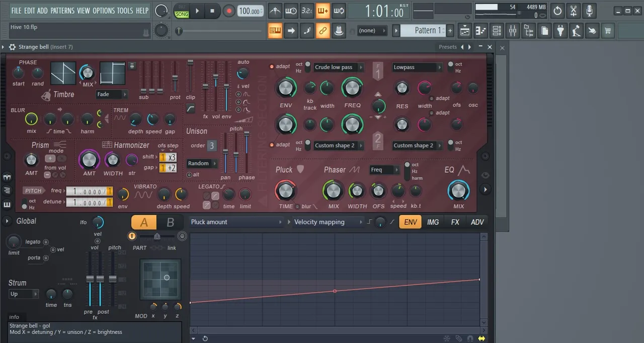Image resolution: width=644 pixels, height=343 pixels.
Task: Select part B button
Action: tap(170, 222)
